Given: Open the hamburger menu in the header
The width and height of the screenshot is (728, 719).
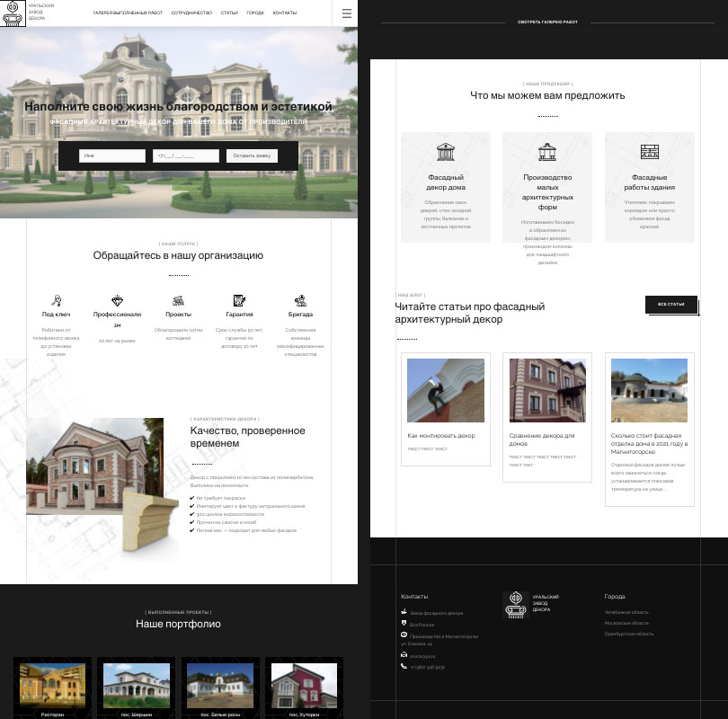Looking at the screenshot, I should (x=346, y=13).
